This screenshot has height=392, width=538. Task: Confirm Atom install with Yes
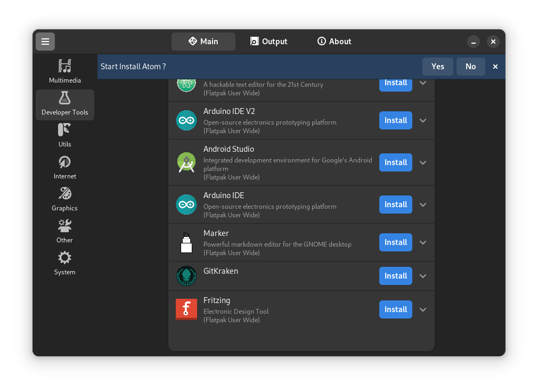[x=438, y=67]
